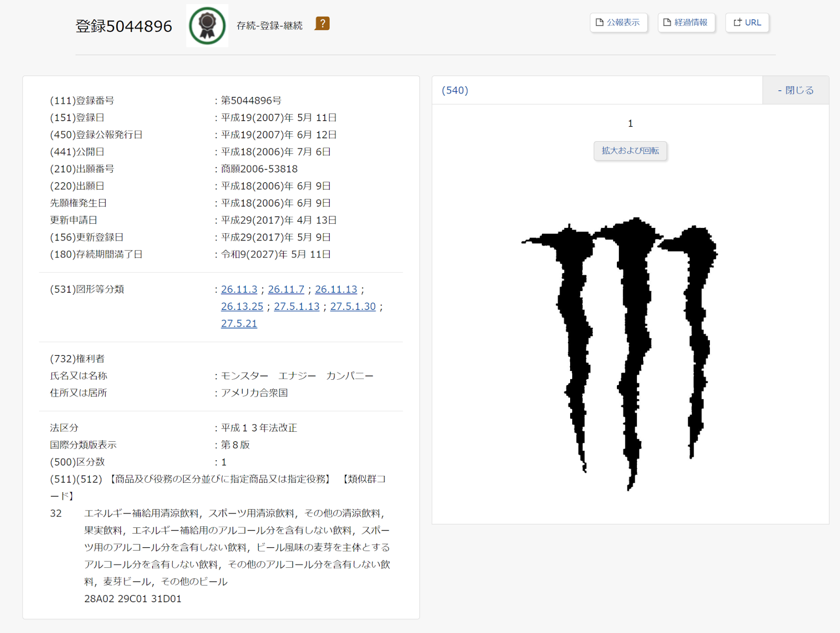The image size is (840, 633).
Task: Click the document icon beside 公報表示
Action: pyautogui.click(x=600, y=23)
